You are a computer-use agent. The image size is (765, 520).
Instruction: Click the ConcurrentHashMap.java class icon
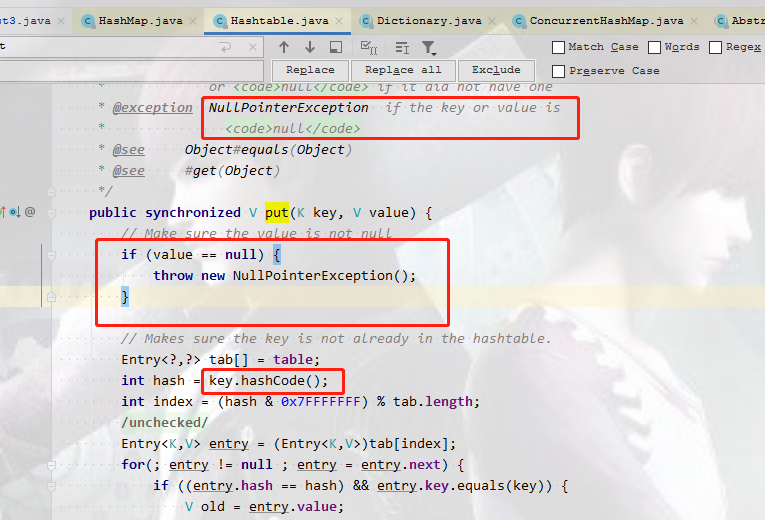tap(519, 21)
